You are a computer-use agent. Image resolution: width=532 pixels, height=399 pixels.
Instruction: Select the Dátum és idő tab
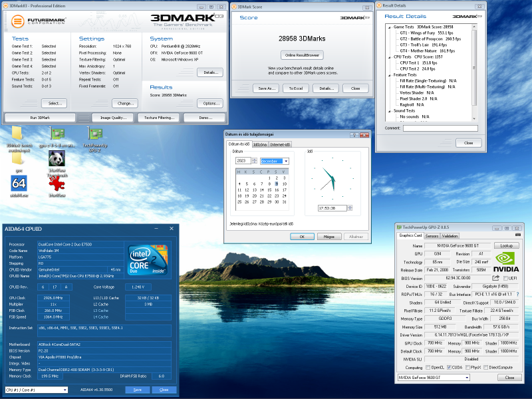(x=239, y=144)
